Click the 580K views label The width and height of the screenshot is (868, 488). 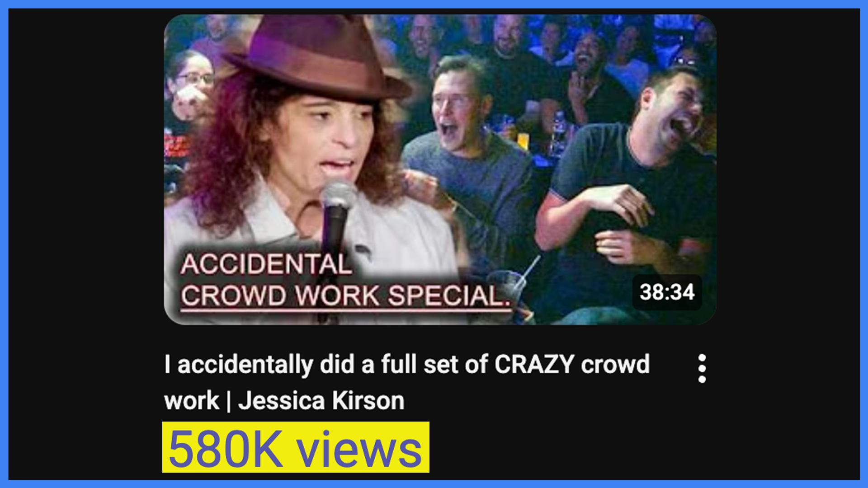coord(296,447)
